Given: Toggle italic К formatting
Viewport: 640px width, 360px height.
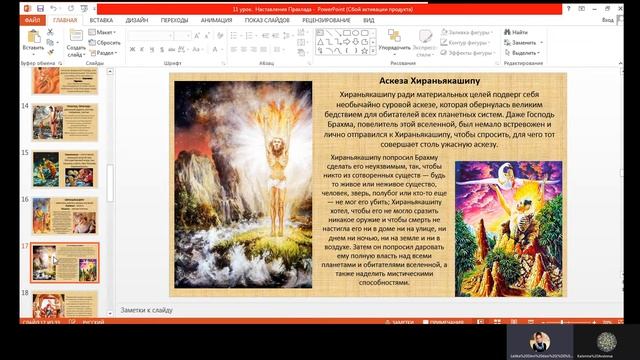Looking at the screenshot, I should [x=142, y=49].
